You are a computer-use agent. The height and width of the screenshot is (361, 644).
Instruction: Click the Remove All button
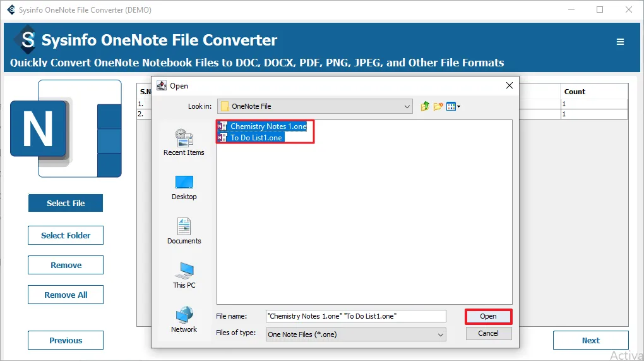[x=66, y=295]
